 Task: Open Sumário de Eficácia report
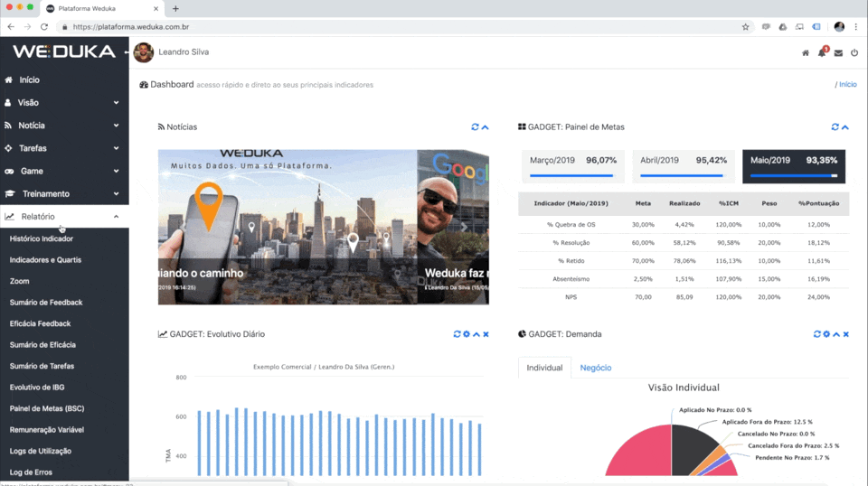42,344
